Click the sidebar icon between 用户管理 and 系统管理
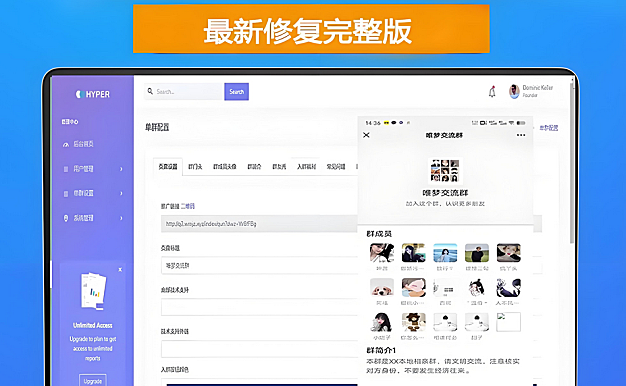The height and width of the screenshot is (386, 626). 66,194
